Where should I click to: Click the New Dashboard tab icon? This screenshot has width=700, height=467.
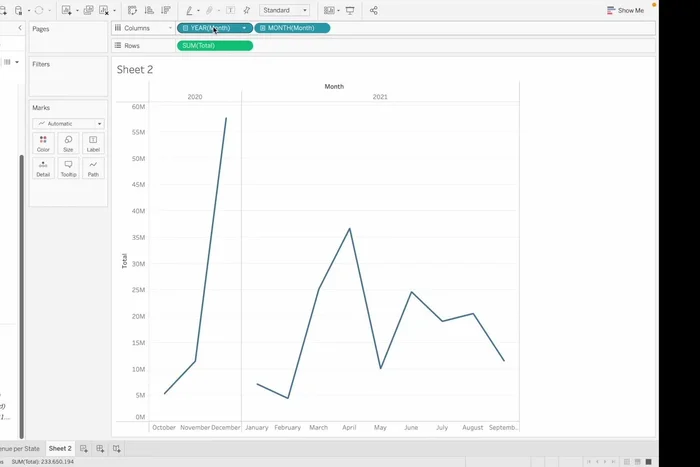(100, 449)
